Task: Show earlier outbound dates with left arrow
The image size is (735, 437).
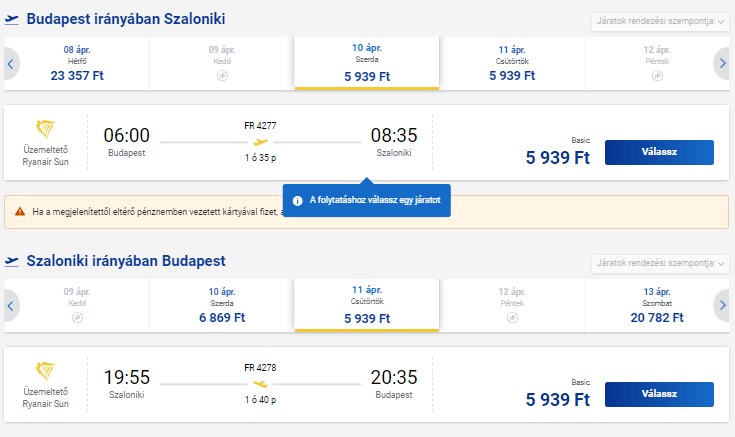Action: pyautogui.click(x=11, y=64)
